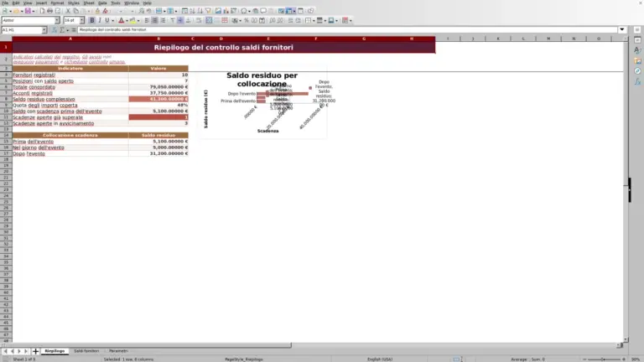This screenshot has width=644, height=362.
Task: Open the conditional formatting dropdown arrow
Action: (351, 20)
